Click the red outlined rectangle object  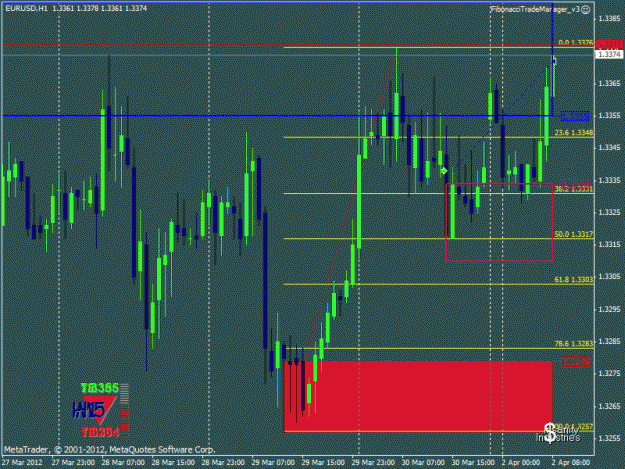(x=499, y=222)
